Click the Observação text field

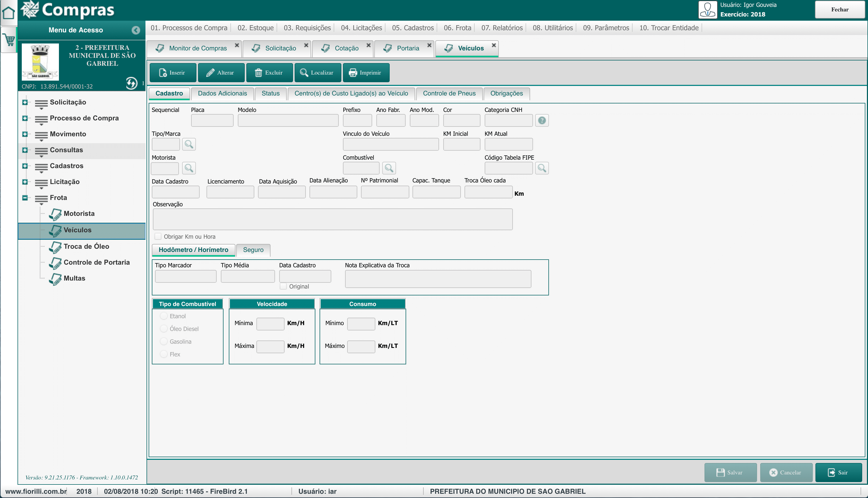tap(332, 219)
